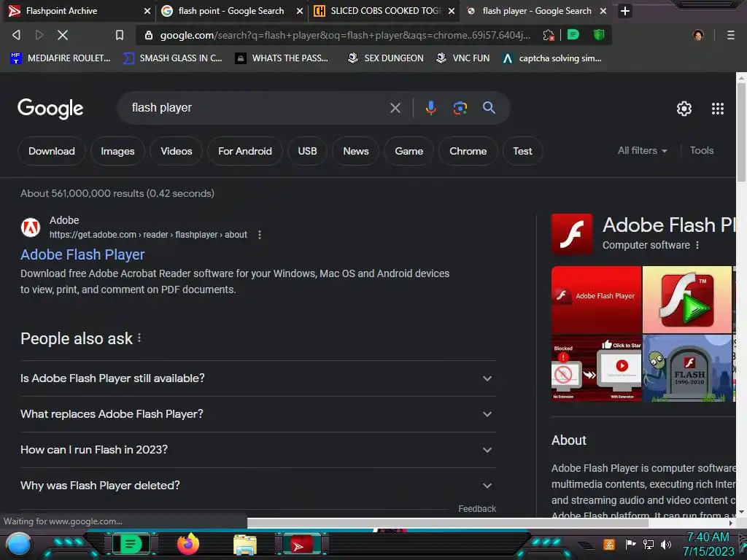Open file explorer from taskbar
The height and width of the screenshot is (560, 747).
(x=245, y=545)
